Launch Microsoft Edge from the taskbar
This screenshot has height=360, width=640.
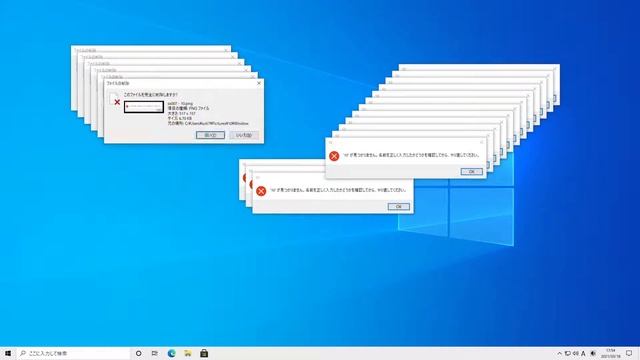coord(171,353)
